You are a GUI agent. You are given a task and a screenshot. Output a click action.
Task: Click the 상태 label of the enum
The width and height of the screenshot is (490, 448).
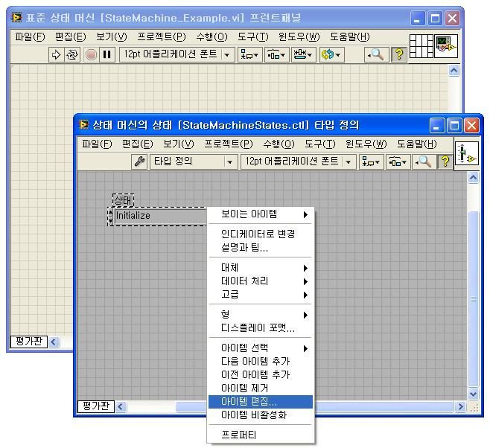[x=123, y=200]
